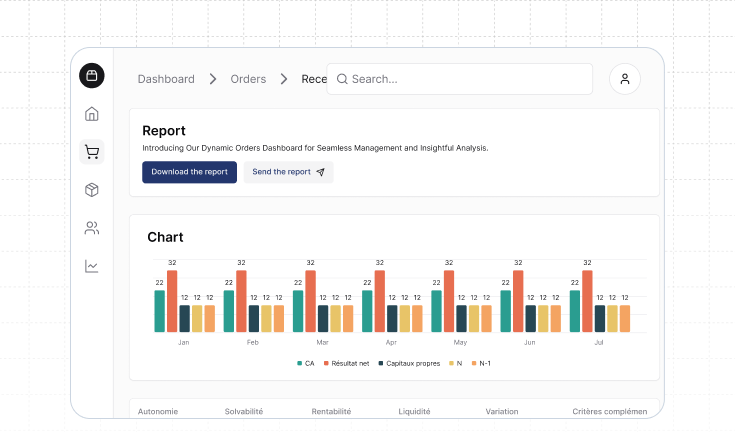
Task: Click the search magnifier icon
Action: [342, 79]
